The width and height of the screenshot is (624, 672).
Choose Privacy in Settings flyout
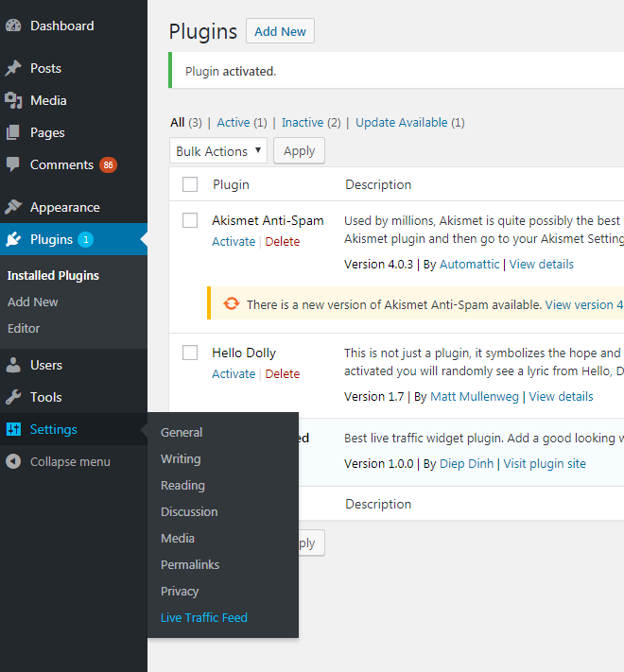180,592
